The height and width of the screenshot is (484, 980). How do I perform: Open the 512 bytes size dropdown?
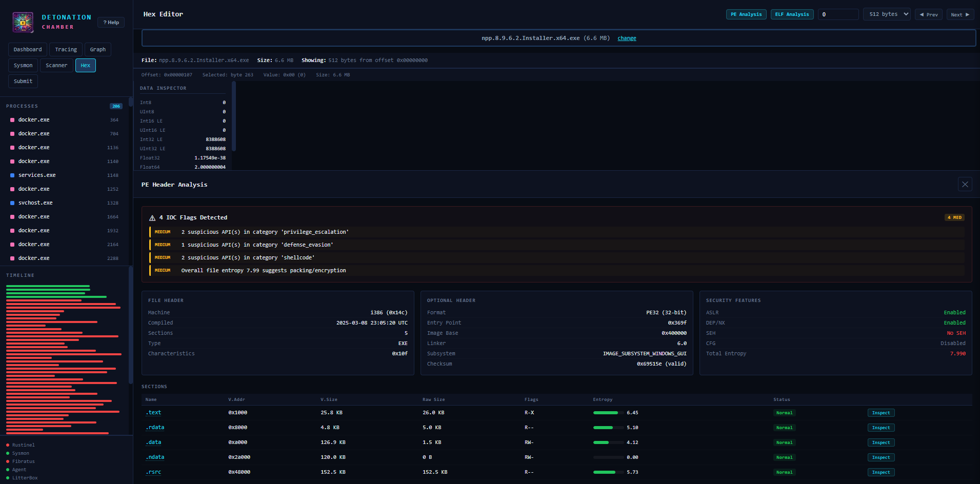[887, 14]
